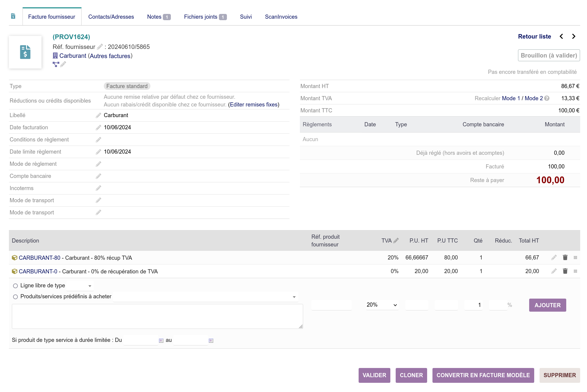Recalculate with Mode 1 link

[x=511, y=98]
